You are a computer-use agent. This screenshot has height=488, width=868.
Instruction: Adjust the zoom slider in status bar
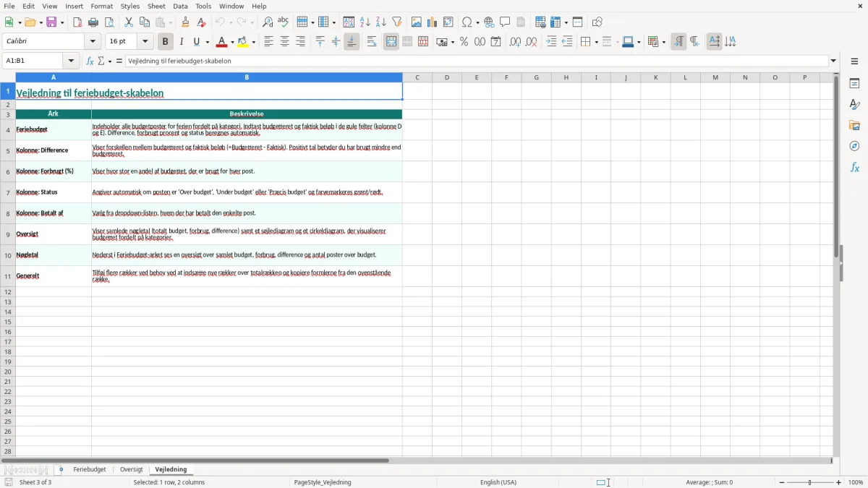(810, 482)
